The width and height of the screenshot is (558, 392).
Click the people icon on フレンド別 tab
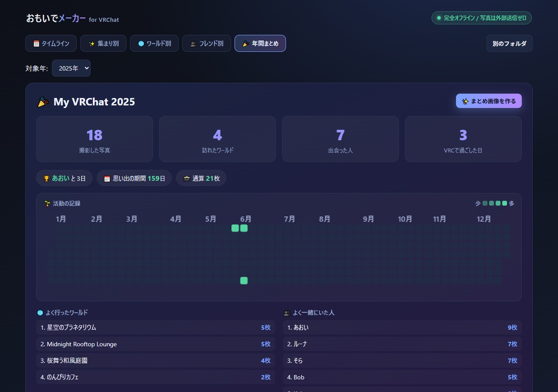193,44
